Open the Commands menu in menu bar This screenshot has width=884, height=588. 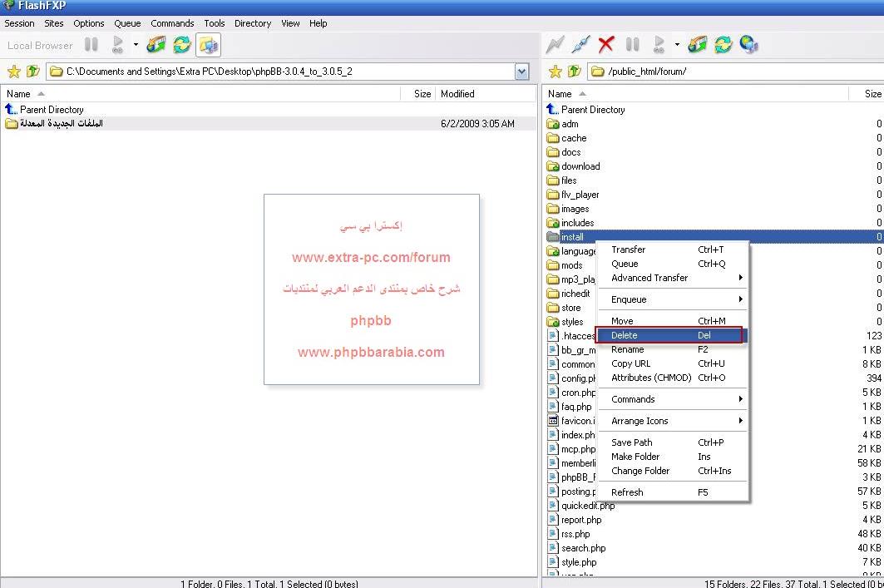[172, 23]
